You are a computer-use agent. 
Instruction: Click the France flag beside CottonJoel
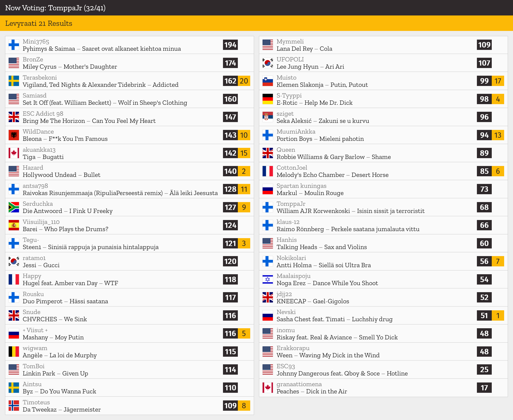coord(268,171)
